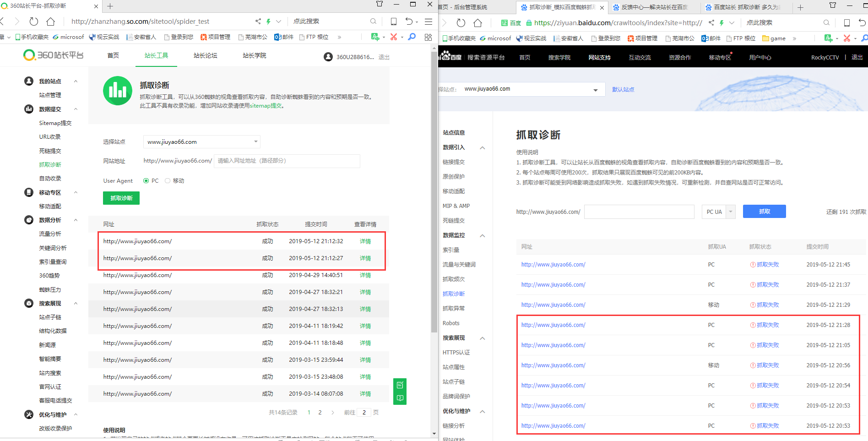Open Robots in Baidu sidebar

[451, 323]
